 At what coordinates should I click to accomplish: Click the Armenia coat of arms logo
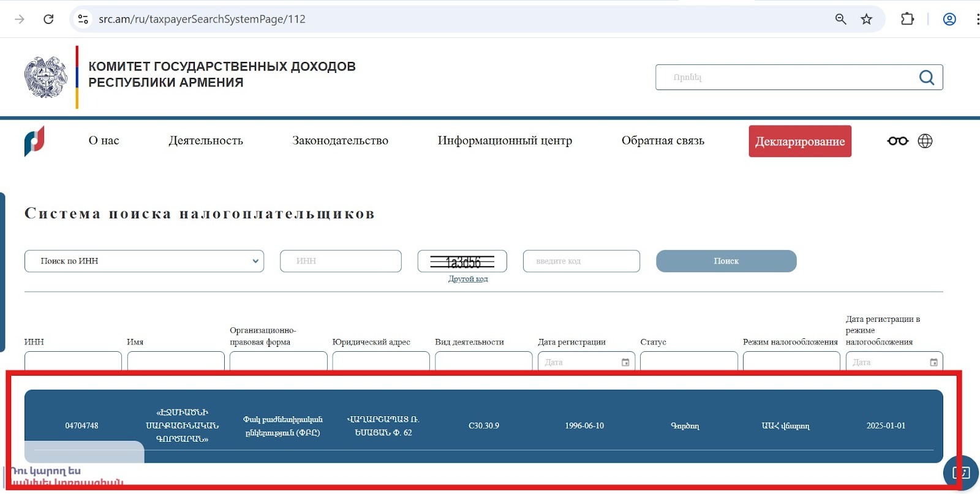point(46,77)
